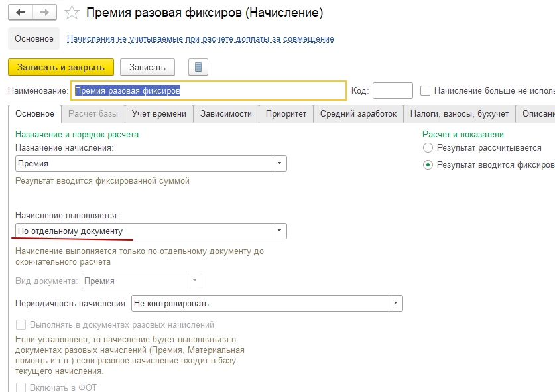Select Результат вводится фиксированной суммой radio
Image resolution: width=555 pixels, height=392 pixels.
point(428,165)
